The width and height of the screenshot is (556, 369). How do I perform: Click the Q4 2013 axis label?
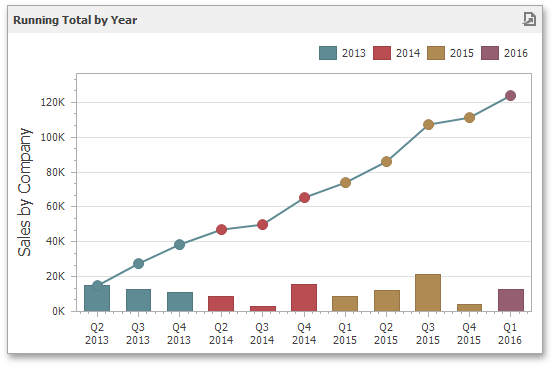179,334
